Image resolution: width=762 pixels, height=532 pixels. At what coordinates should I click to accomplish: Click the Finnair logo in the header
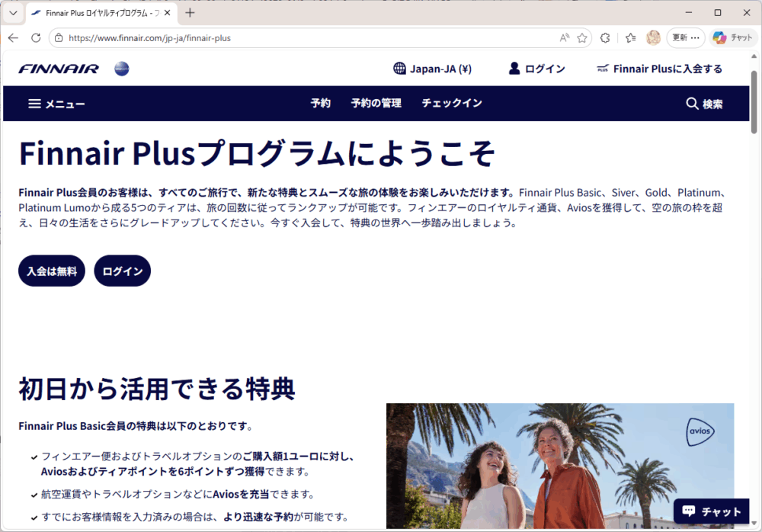point(59,69)
